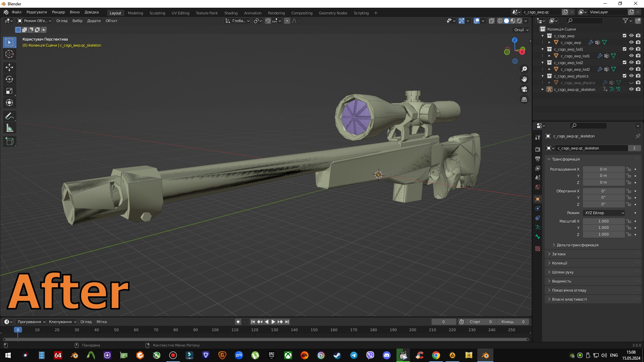Viewport: 644px width, 362px height.
Task: Collapse the c_csgo_awp_physics collection
Action: click(x=543, y=76)
